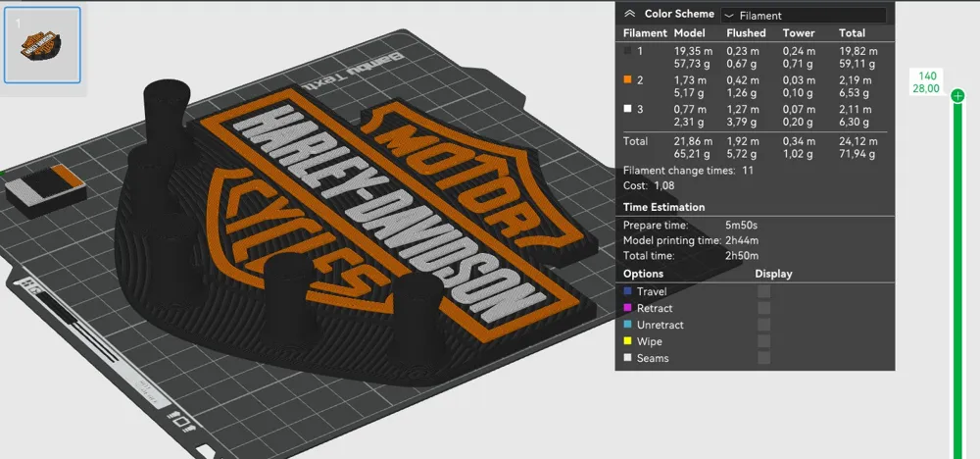This screenshot has height=459, width=980.
Task: Toggle the Seams display checkbox
Action: click(x=763, y=358)
